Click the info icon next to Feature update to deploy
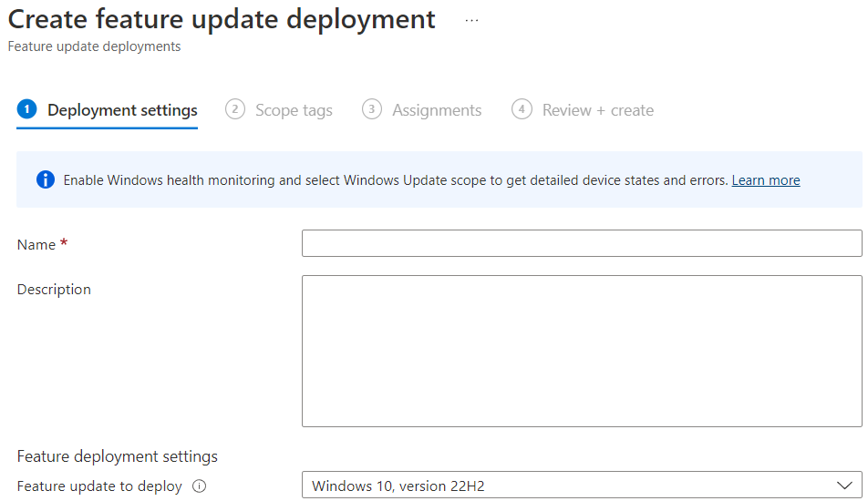Screen dimensions: 868x501 (200, 486)
